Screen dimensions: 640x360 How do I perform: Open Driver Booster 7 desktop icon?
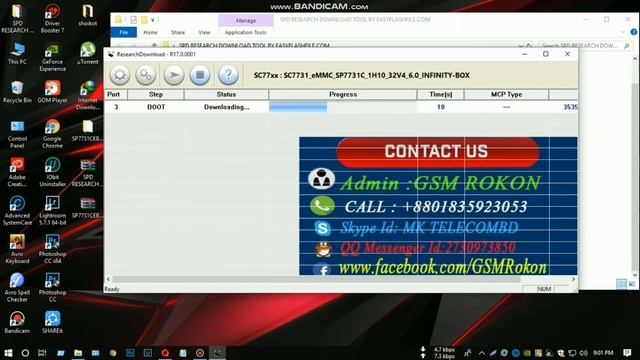click(52, 18)
